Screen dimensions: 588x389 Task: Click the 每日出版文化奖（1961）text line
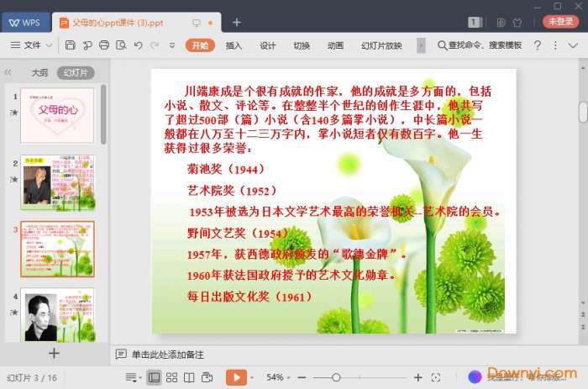coord(250,297)
